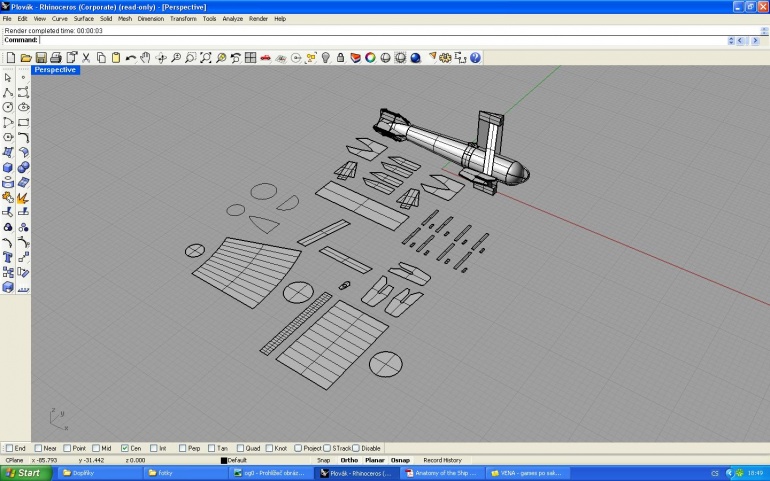The width and height of the screenshot is (770, 481).
Task: Switch to Anatomy of the Ship taskbar window
Action: coord(442,473)
